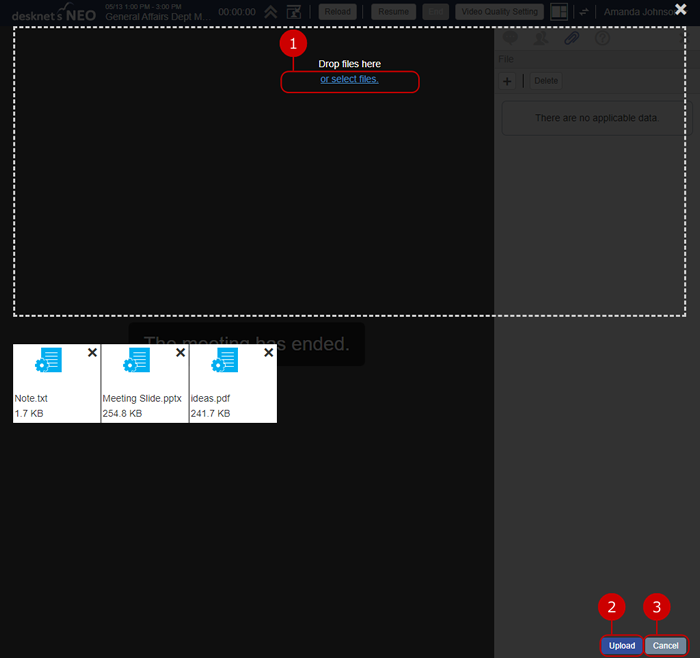
Task: Click the blue Upload button
Action: pos(621,646)
